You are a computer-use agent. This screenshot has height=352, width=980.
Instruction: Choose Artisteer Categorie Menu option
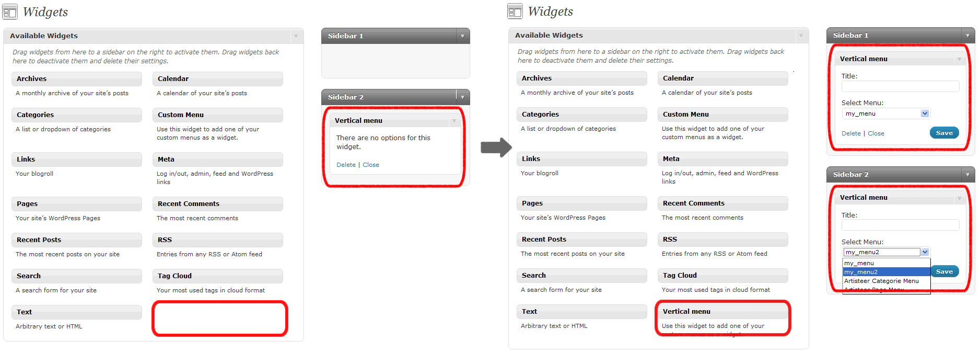click(x=886, y=281)
